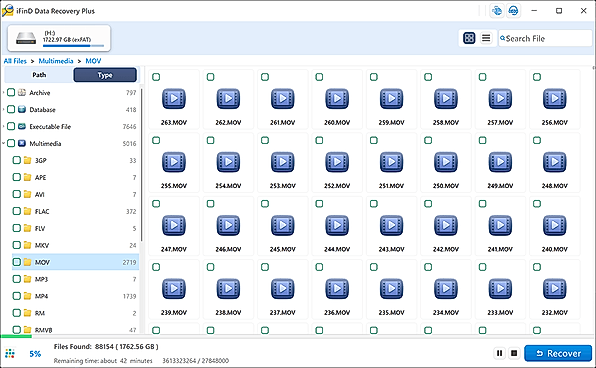The height and width of the screenshot is (368, 596).
Task: Click the Files Found: 88154 text
Action: tap(106, 346)
